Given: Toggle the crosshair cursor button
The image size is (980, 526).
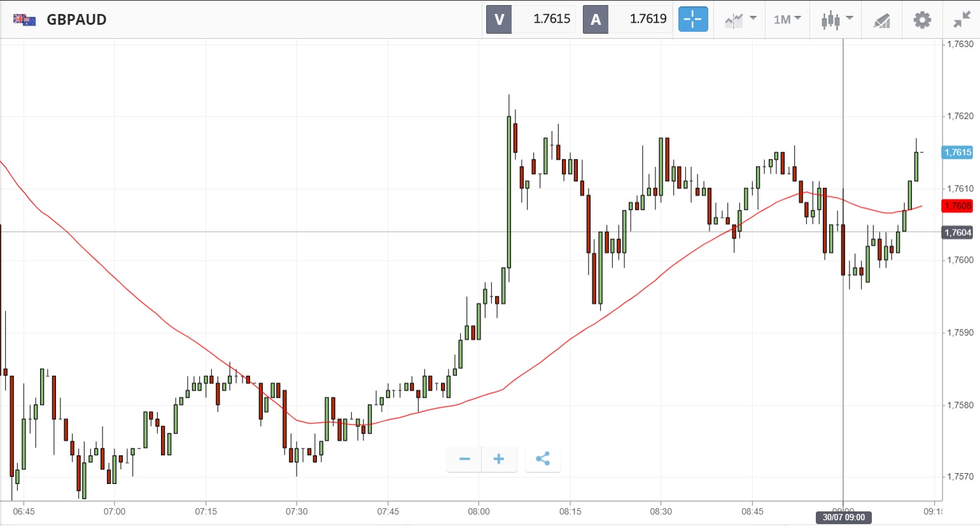Looking at the screenshot, I should 692,19.
